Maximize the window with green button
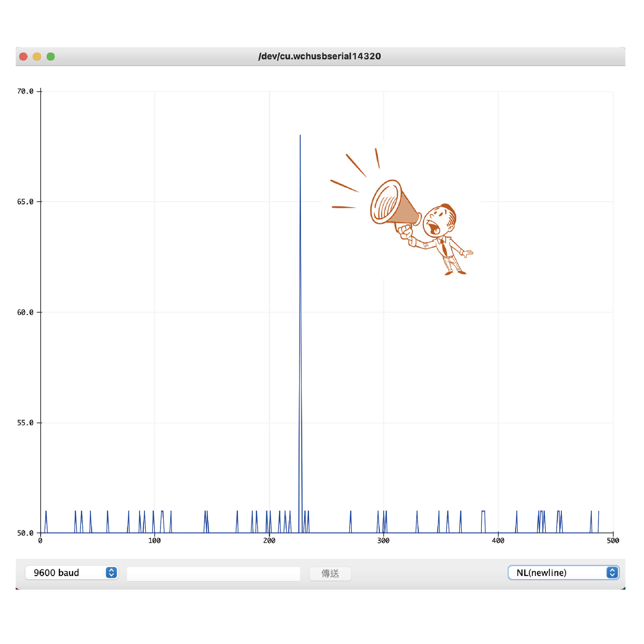The width and height of the screenshot is (644, 644). (51, 57)
